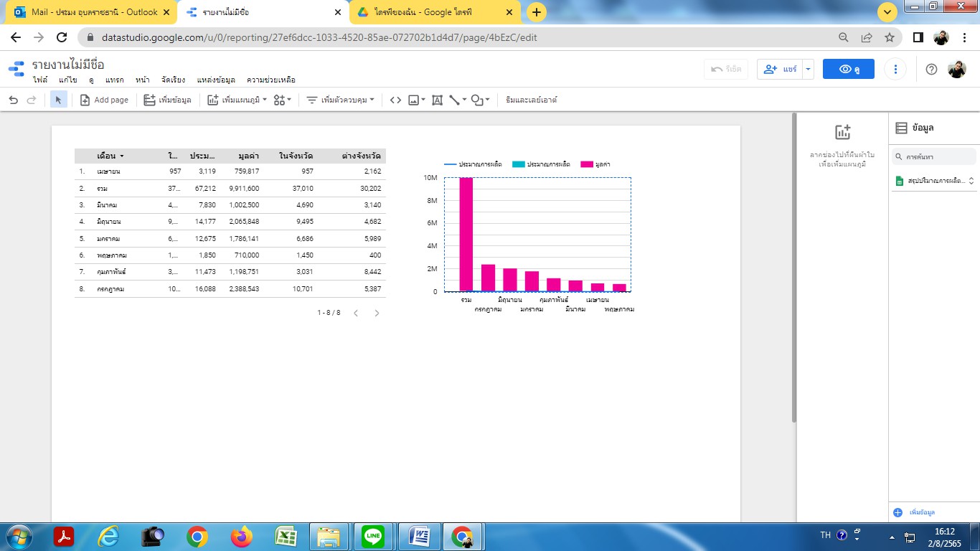Open the help question mark icon
Image resolution: width=980 pixels, height=551 pixels.
(931, 69)
